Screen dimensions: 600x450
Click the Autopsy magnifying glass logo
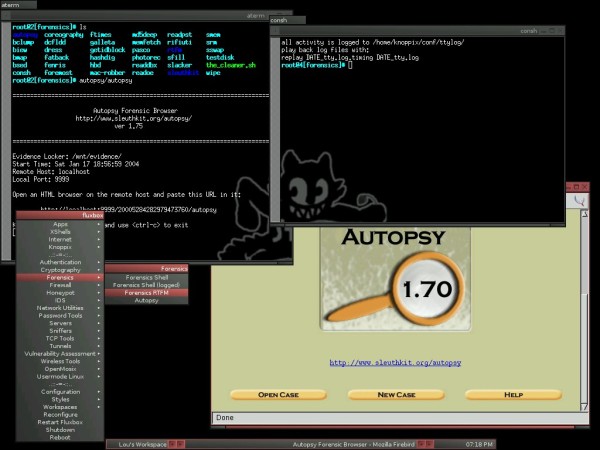(395, 279)
